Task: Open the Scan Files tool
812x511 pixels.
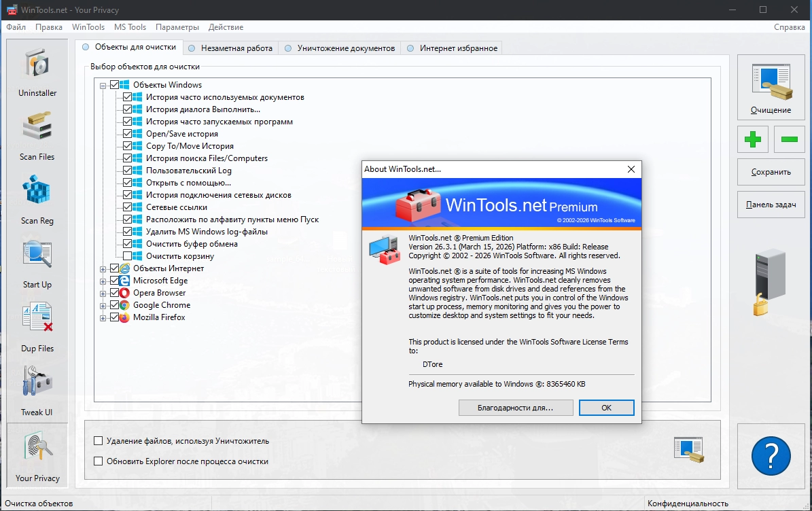Action: pos(37,135)
